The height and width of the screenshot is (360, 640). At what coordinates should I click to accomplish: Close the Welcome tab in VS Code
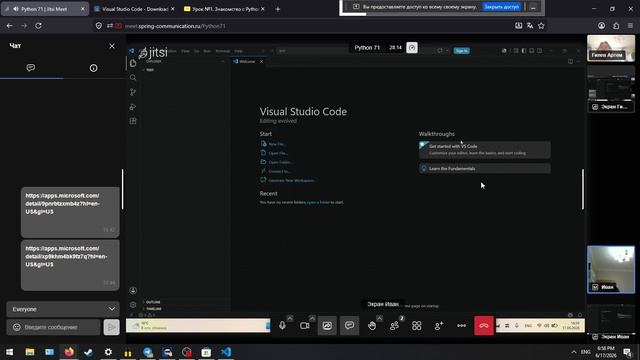(x=261, y=62)
